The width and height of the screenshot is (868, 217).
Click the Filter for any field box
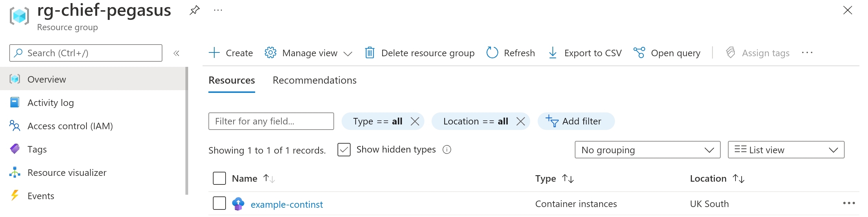(271, 121)
